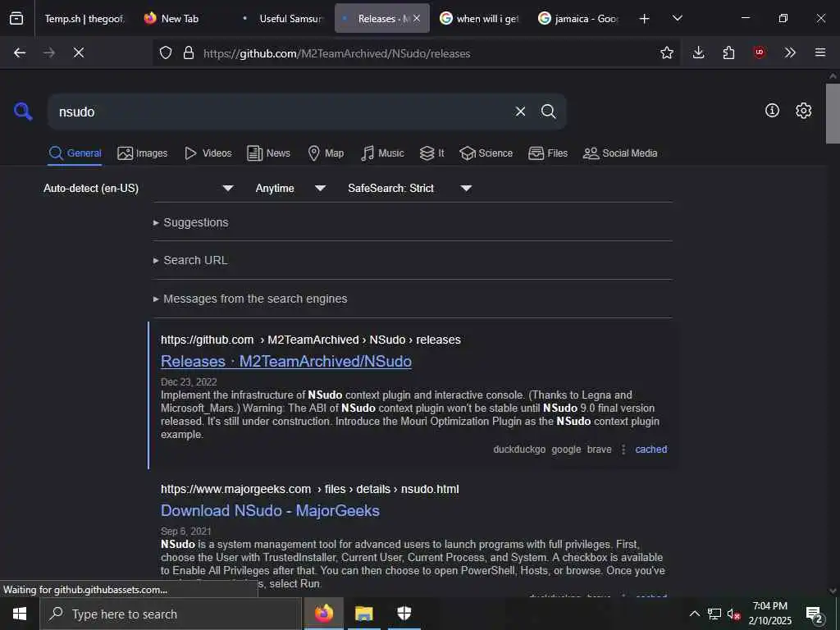The width and height of the screenshot is (840, 630).
Task: Click the page vertical scrollbar thumb
Action: 833,113
